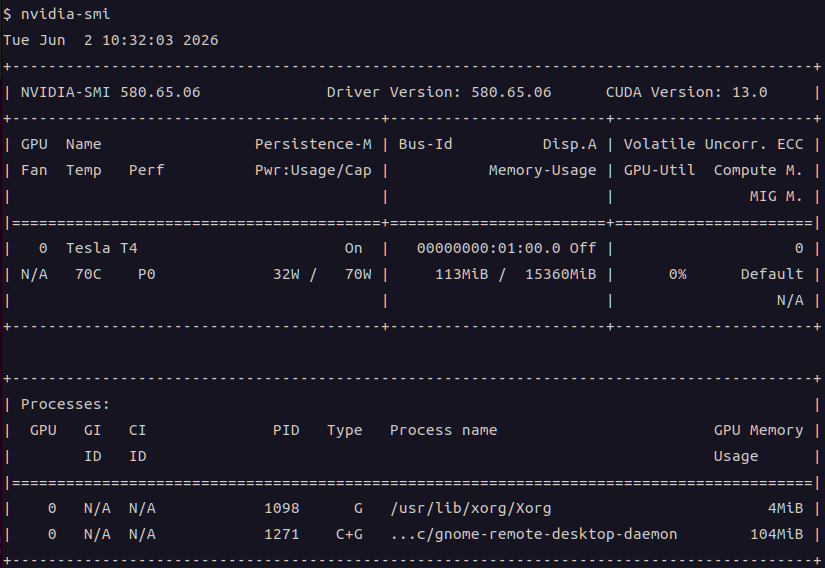Click '...c/gnome-remote-desktop-daemon' process name

click(534, 535)
